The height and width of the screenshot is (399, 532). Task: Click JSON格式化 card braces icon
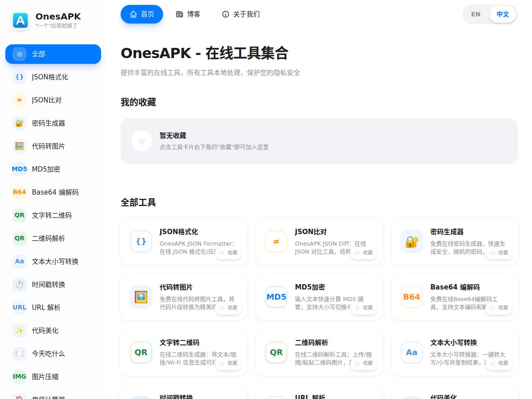[141, 242]
